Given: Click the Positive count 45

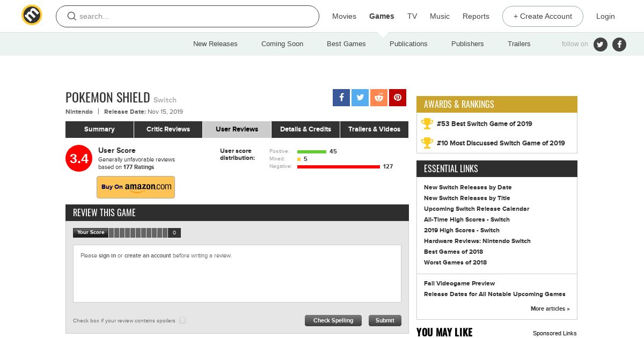Looking at the screenshot, I should tap(333, 152).
